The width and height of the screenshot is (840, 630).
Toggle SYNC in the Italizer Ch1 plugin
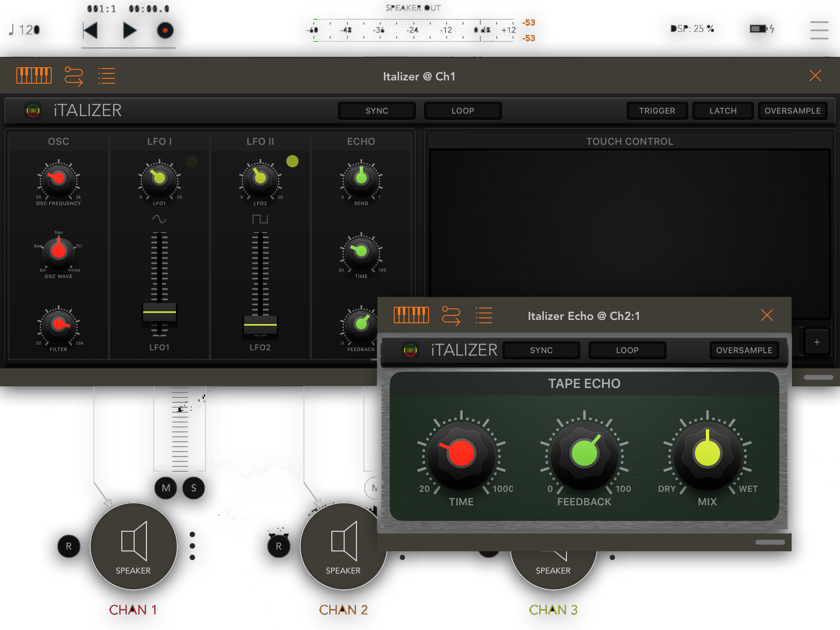(x=377, y=111)
